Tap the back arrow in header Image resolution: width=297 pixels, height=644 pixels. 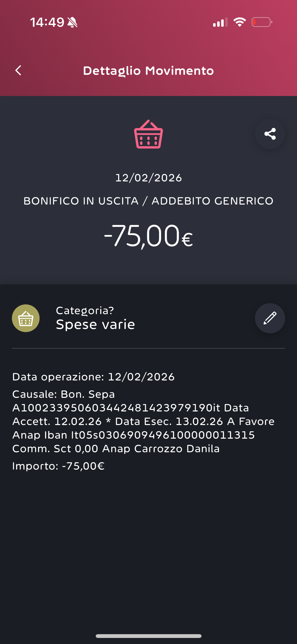click(18, 70)
